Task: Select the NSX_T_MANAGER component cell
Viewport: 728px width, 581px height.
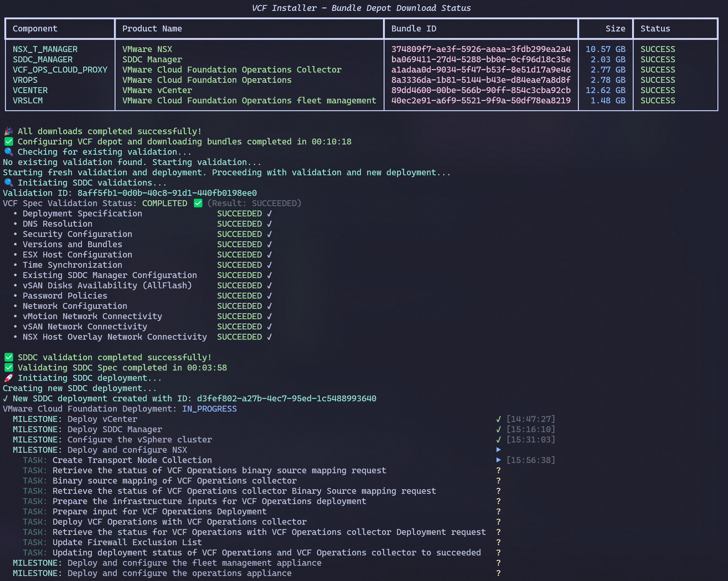Action: [x=45, y=49]
